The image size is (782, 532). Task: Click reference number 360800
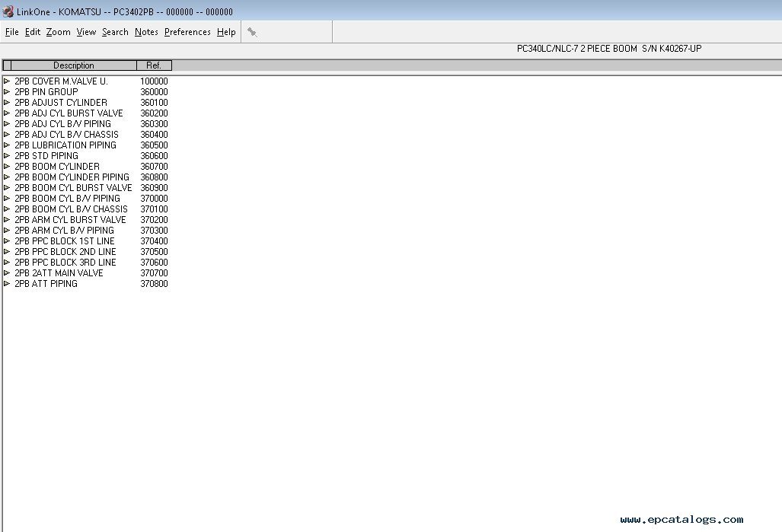154,177
